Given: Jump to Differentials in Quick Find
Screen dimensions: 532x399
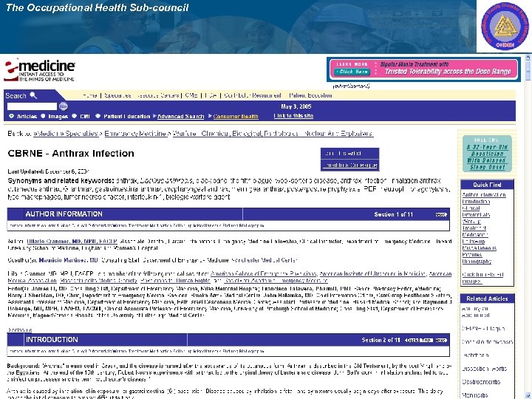Looking at the screenshot, I should click(x=476, y=215).
